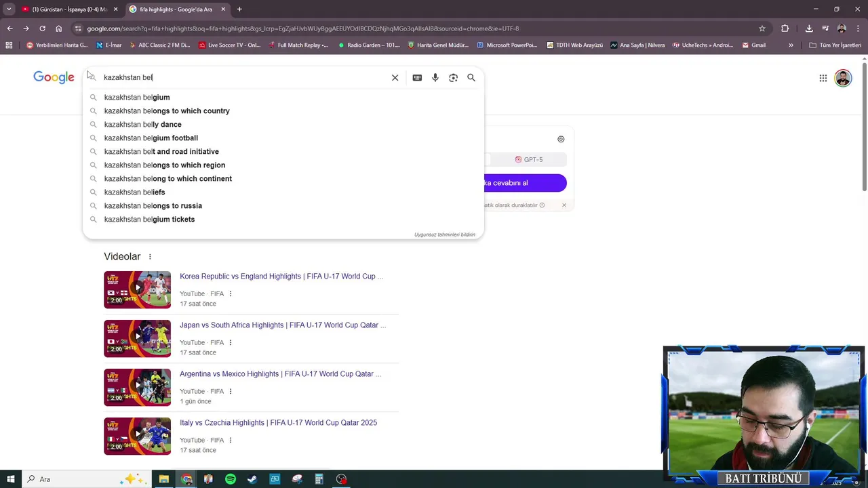Viewport: 868px width, 488px height.
Task: Open the apps grid in bookmarks bar
Action: (x=9, y=45)
